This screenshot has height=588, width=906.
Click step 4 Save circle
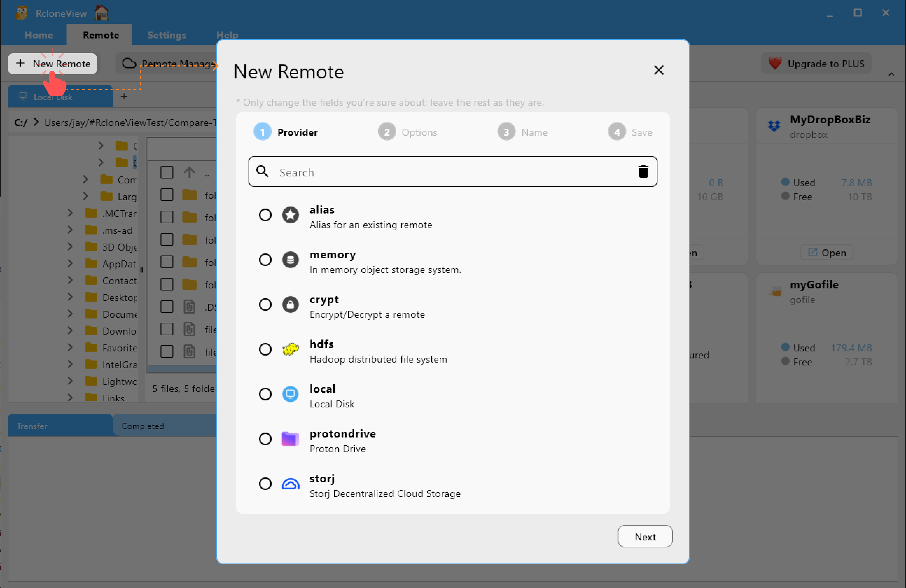617,132
